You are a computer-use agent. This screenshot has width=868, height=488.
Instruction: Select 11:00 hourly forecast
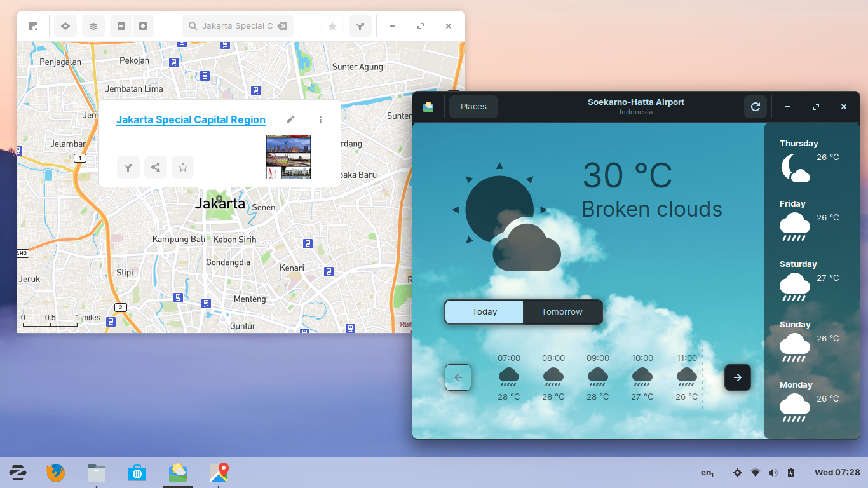click(x=687, y=377)
